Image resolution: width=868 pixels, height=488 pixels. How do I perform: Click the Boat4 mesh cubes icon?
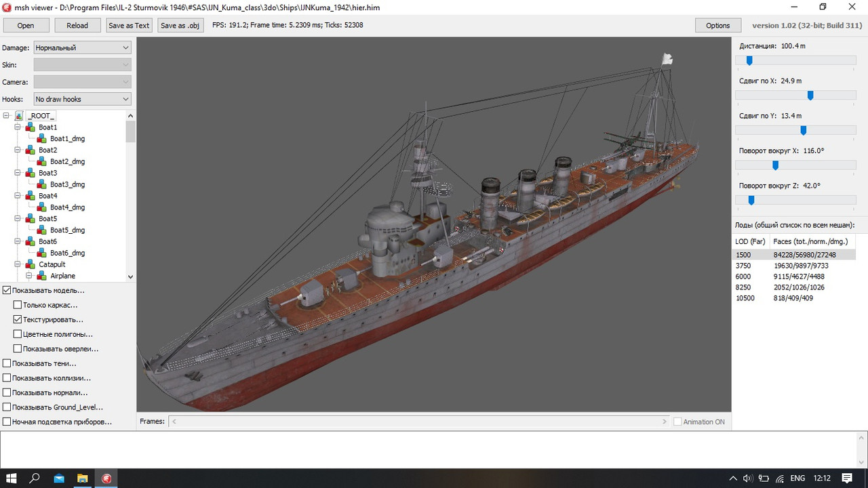(31, 196)
